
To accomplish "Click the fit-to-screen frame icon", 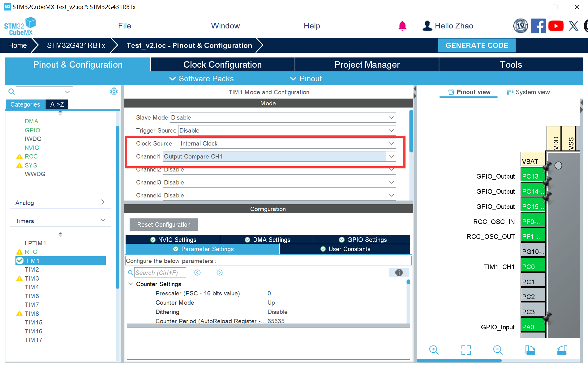I will (466, 350).
